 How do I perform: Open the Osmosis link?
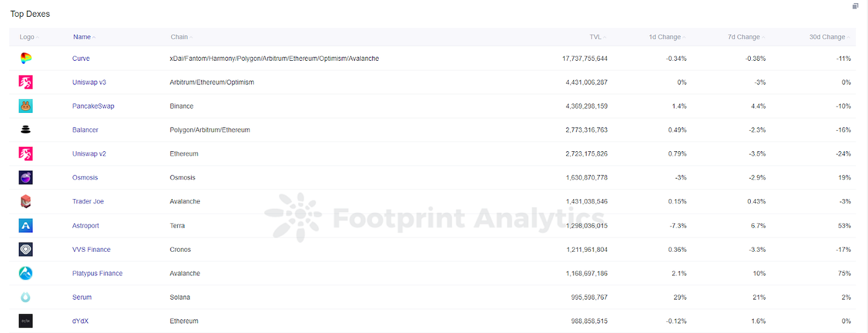(85, 178)
